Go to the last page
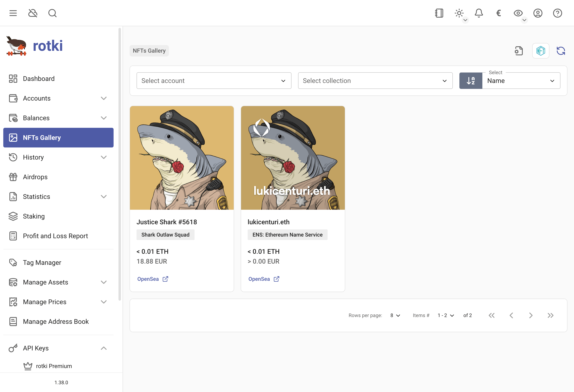 click(551, 315)
